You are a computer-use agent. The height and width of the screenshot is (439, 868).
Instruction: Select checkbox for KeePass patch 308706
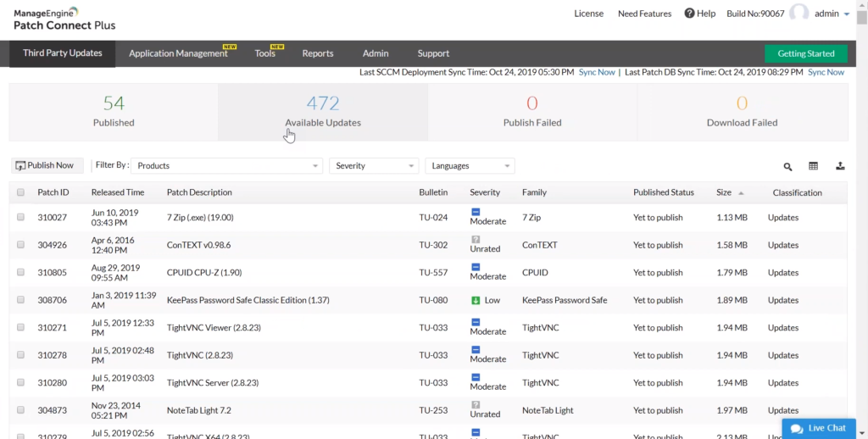pos(21,300)
